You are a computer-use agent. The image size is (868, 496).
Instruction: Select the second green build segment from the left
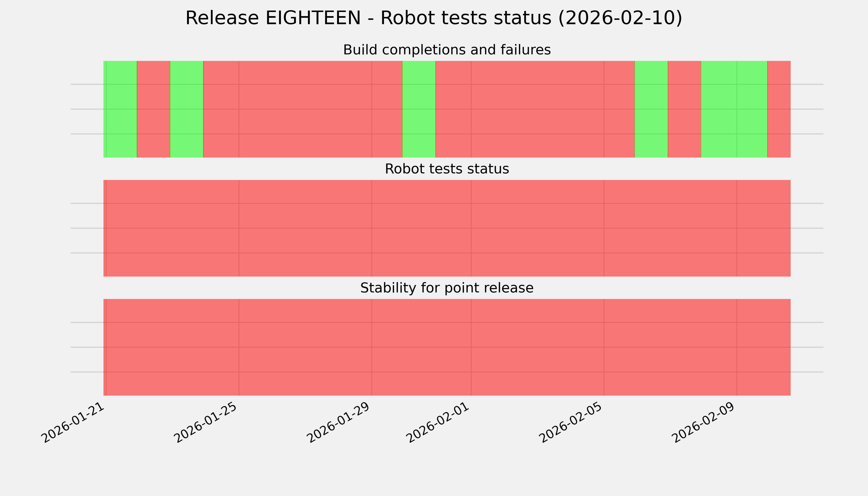point(187,109)
